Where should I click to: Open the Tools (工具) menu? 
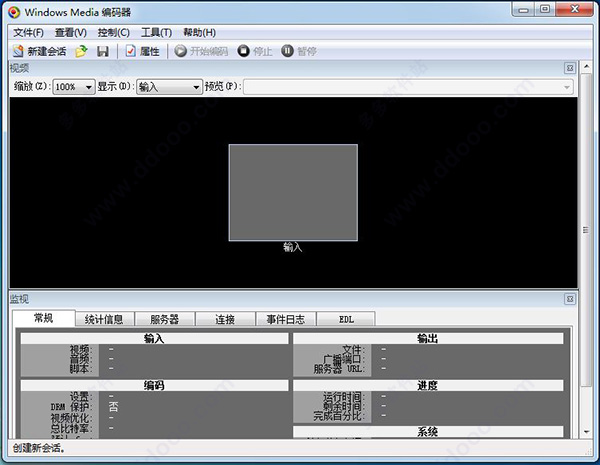coord(156,33)
